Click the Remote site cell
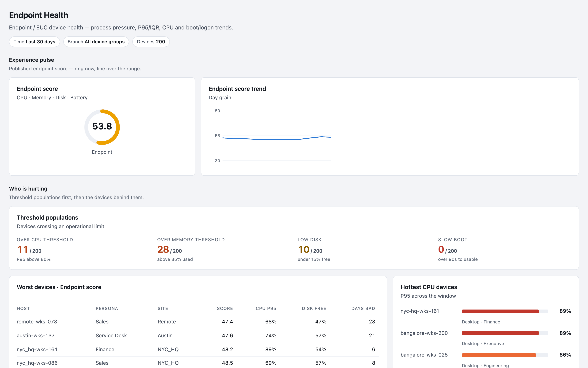The height and width of the screenshot is (368, 588). coord(167,322)
